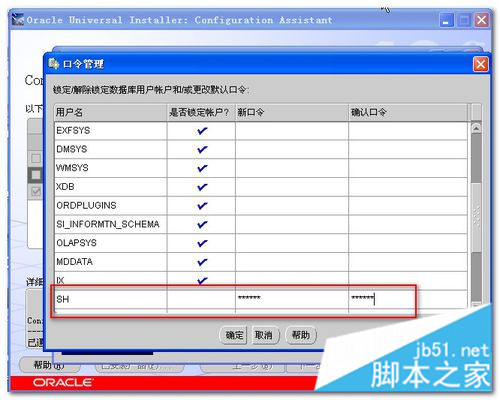The width and height of the screenshot is (500, 400).
Task: Close the Oracle Universal Installer window
Action: click(x=482, y=20)
